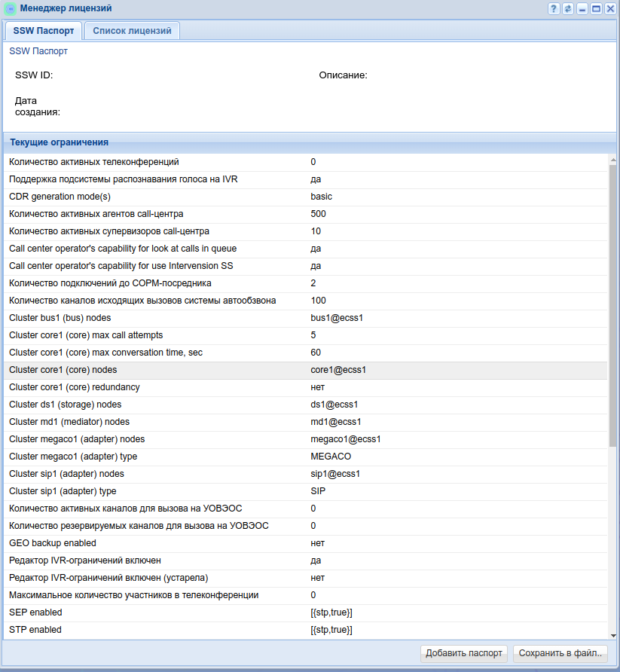Open the Список лицензий tab
Image resolution: width=620 pixels, height=672 pixels.
pyautogui.click(x=132, y=31)
